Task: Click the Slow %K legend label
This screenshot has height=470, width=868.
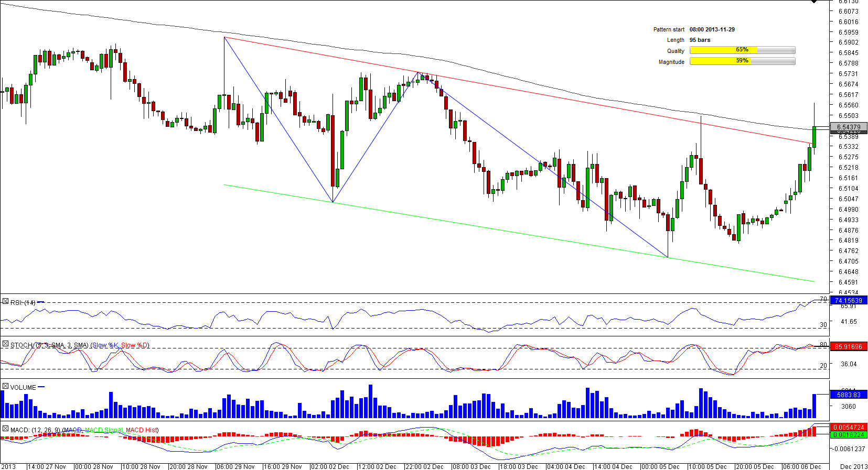Action: [105, 345]
